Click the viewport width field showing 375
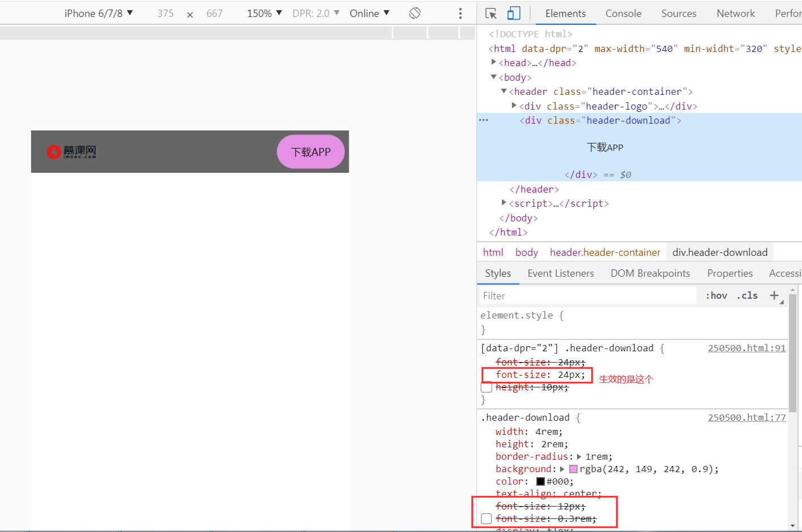802x532 pixels. 166,13
